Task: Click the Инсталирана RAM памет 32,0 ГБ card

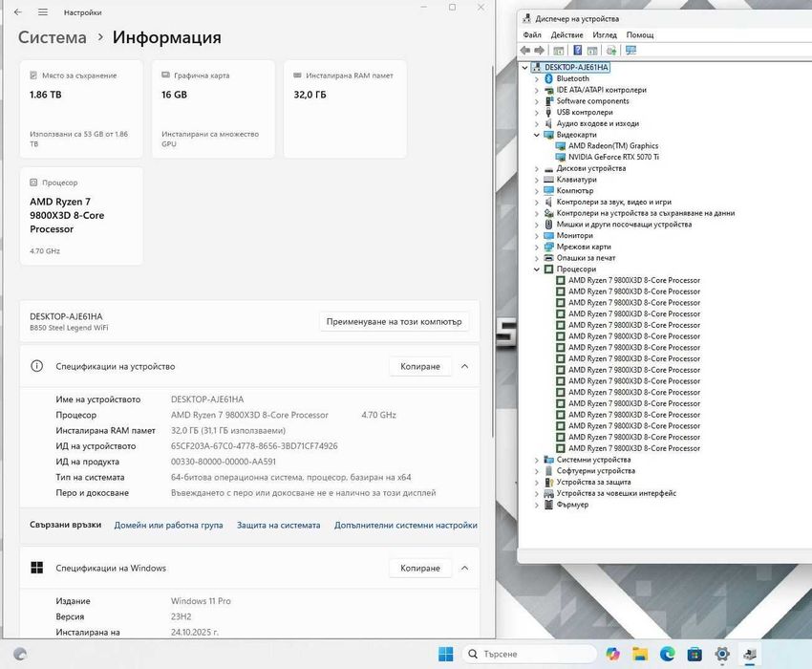Action: (345, 109)
